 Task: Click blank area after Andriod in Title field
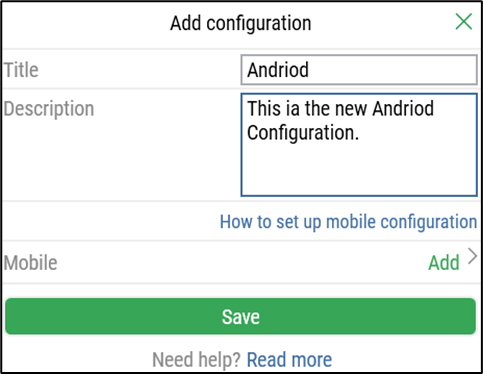tap(393, 70)
